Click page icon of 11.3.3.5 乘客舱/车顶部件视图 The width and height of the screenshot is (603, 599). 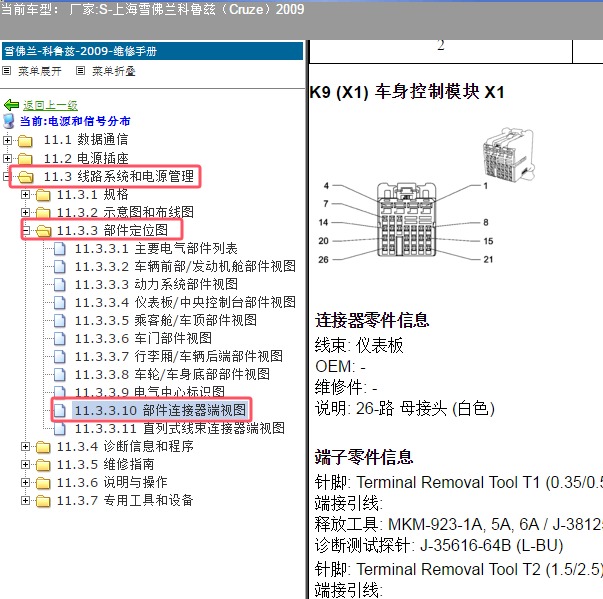point(60,320)
